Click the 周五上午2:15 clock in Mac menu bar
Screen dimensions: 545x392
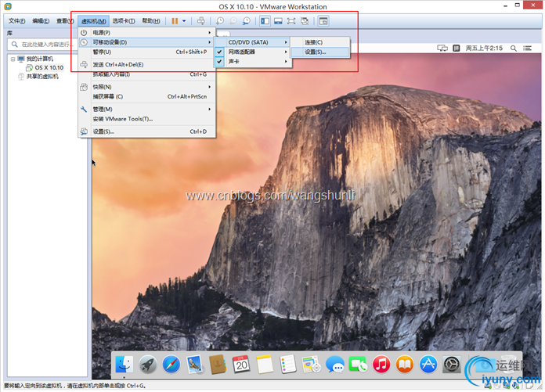click(484, 49)
